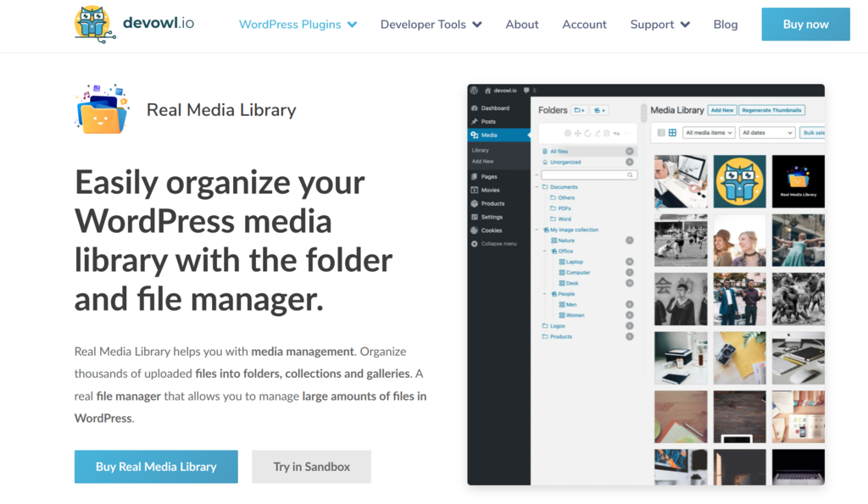Viewport: 868px width, 504px height.
Task: Open the All dates filter dropdown
Action: tap(768, 133)
